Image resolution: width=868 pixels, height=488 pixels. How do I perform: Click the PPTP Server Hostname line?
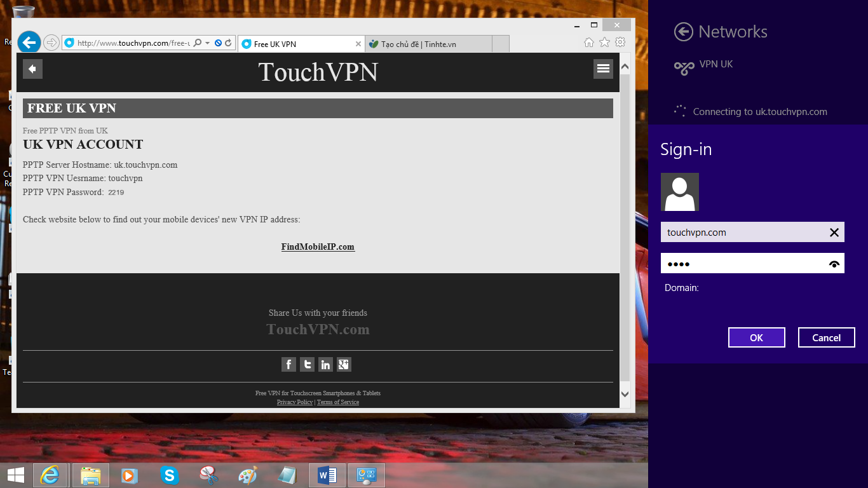tap(100, 165)
